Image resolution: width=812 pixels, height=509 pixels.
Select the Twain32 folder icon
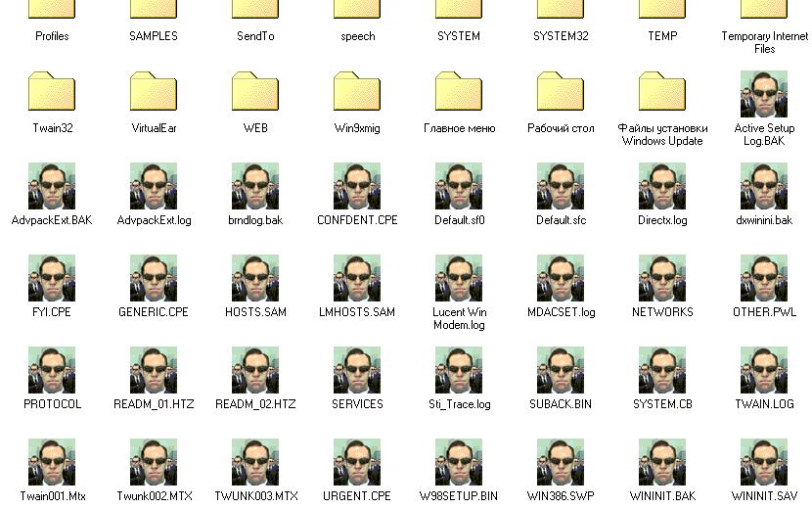52,91
